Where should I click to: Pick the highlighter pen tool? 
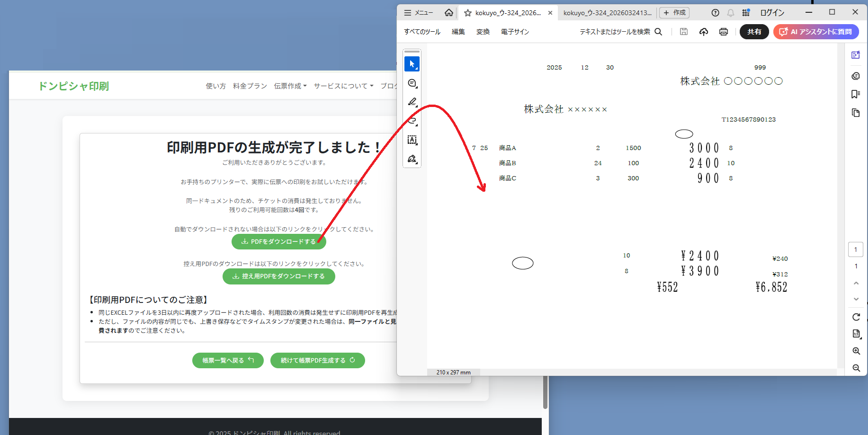coord(412,102)
